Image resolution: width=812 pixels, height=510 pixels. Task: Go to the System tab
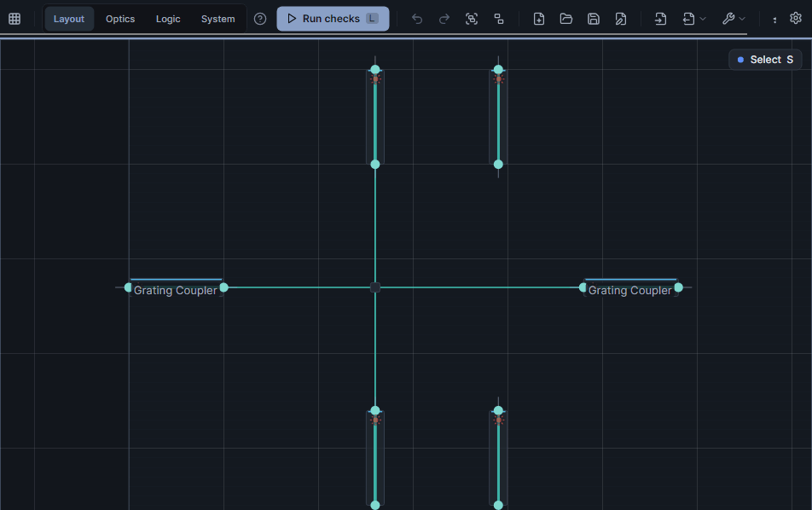pyautogui.click(x=218, y=19)
